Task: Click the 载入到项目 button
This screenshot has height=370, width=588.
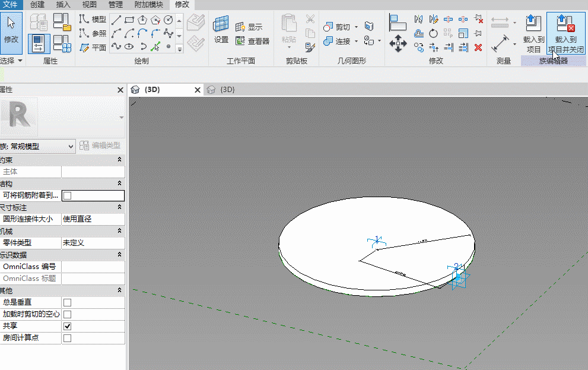Action: (533, 34)
